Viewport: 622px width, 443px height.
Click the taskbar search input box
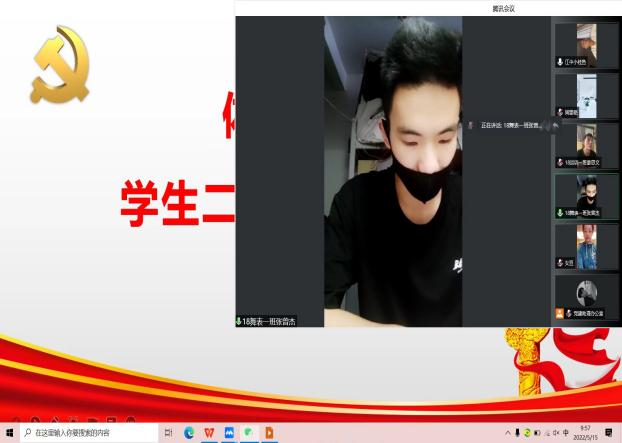coord(90,433)
